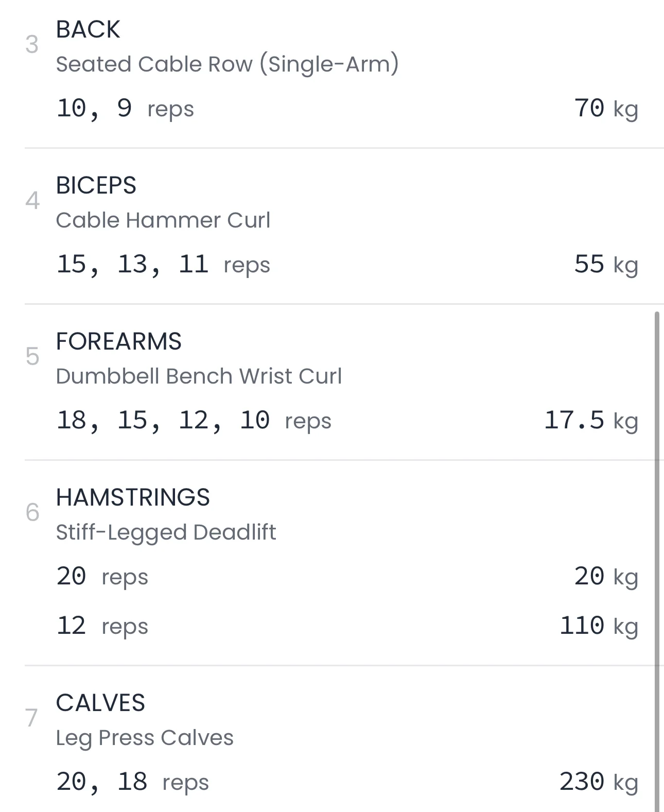664x812 pixels.
Task: Select the FOREARMS muscle group heading
Action: pos(119,341)
